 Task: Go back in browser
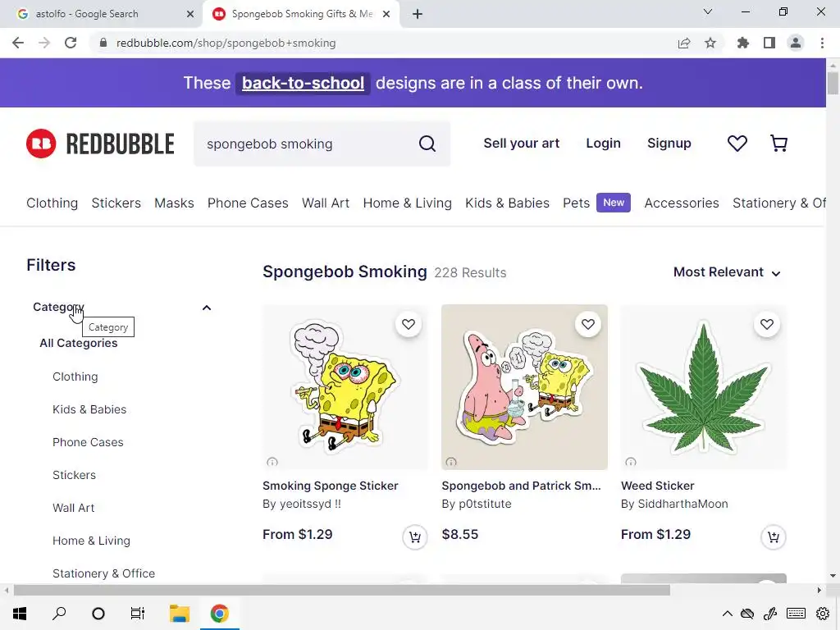[x=18, y=43]
